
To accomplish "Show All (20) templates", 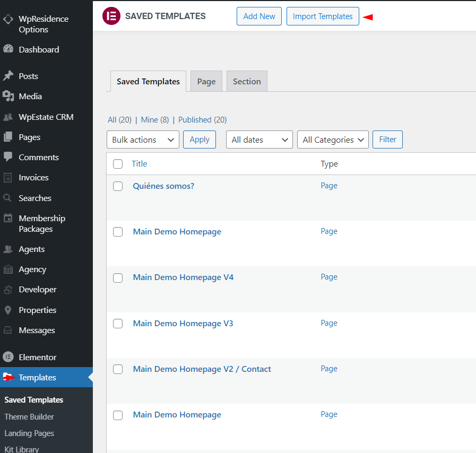I will point(119,120).
